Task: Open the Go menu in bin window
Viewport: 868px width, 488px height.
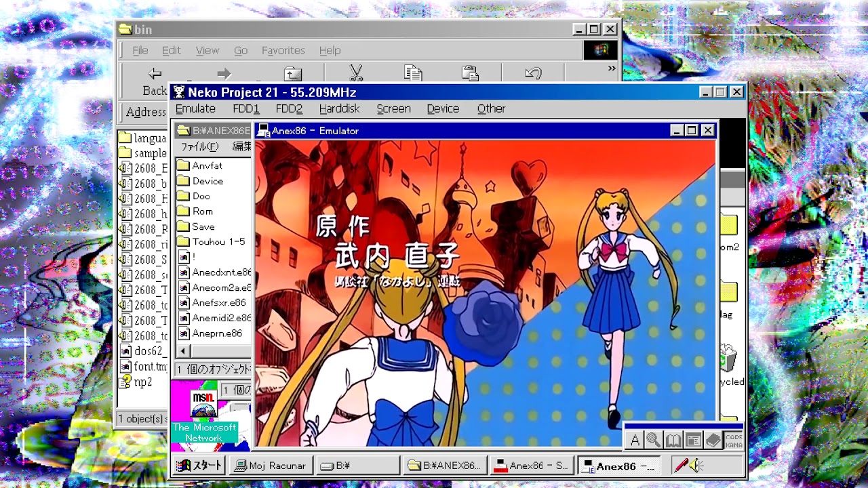Action: click(241, 50)
